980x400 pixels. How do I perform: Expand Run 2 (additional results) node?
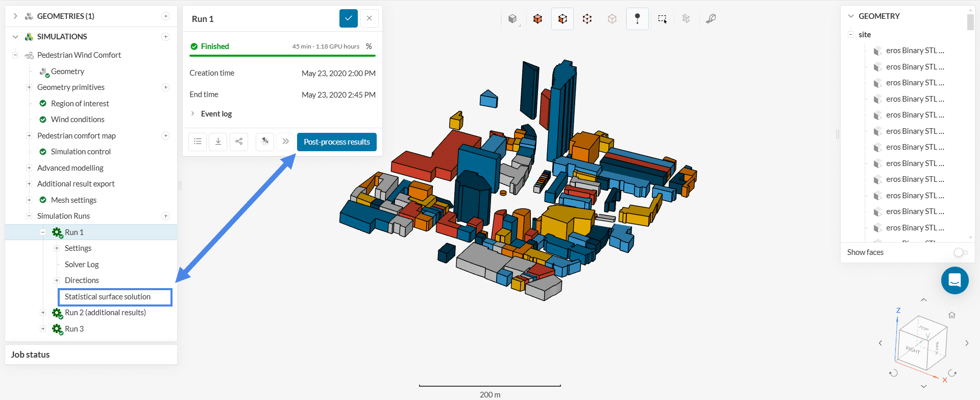43,313
